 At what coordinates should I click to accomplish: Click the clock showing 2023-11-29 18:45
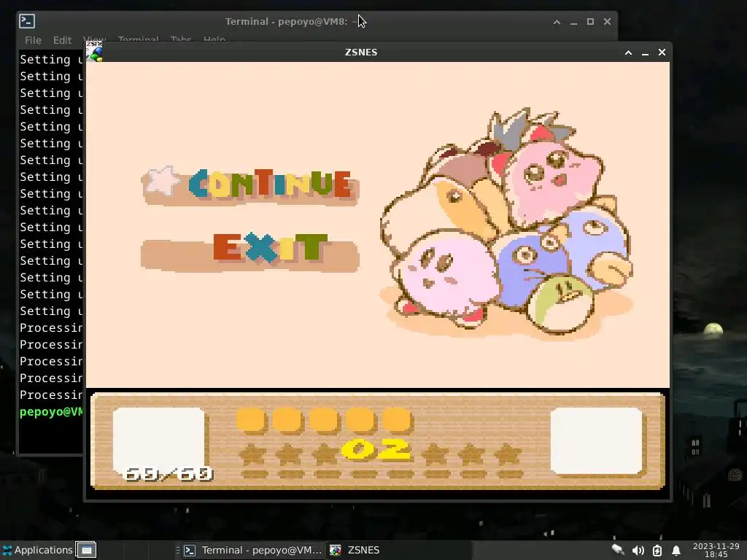[x=716, y=550]
